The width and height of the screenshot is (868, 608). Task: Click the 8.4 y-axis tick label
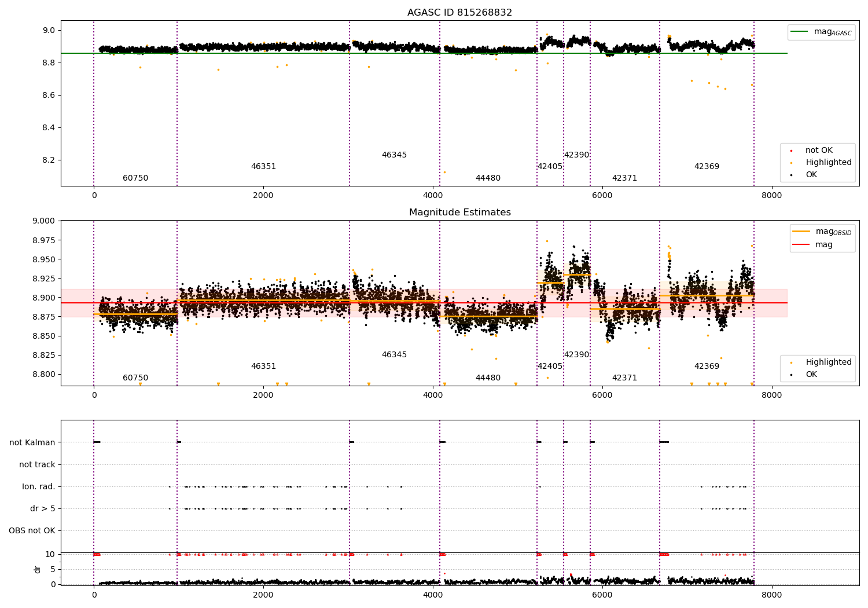click(x=49, y=127)
